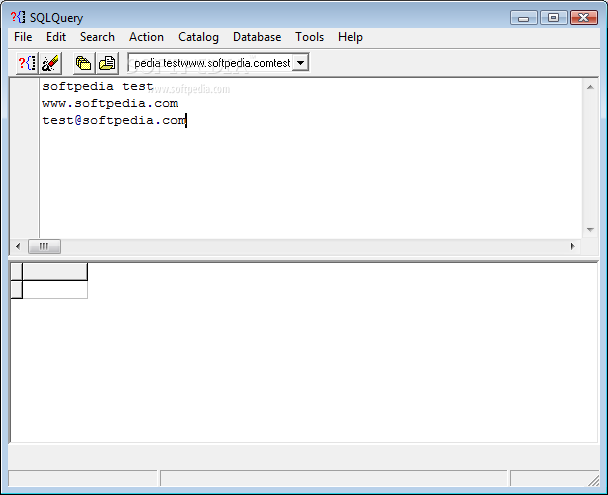The width and height of the screenshot is (608, 495).
Task: Select the first results grid row header
Action: tap(17, 290)
